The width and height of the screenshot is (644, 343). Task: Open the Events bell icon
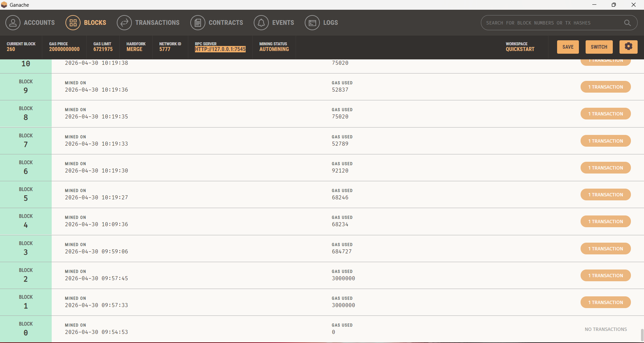tap(261, 23)
